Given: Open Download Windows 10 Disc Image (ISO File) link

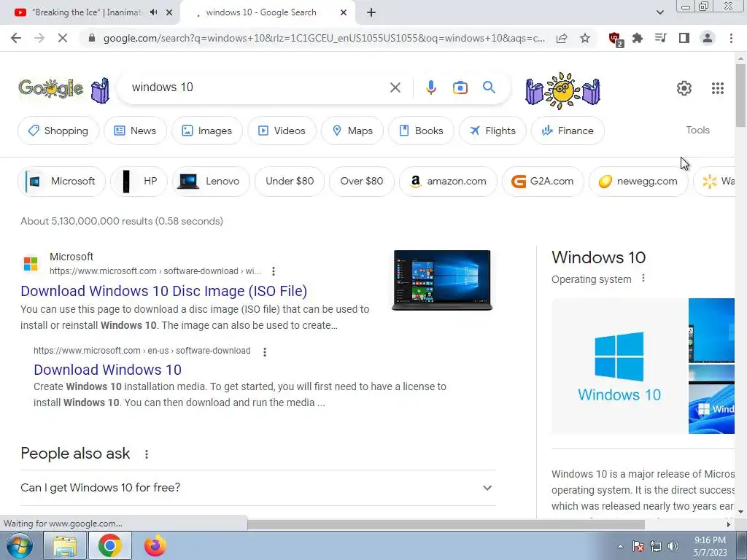Looking at the screenshot, I should click(x=164, y=291).
